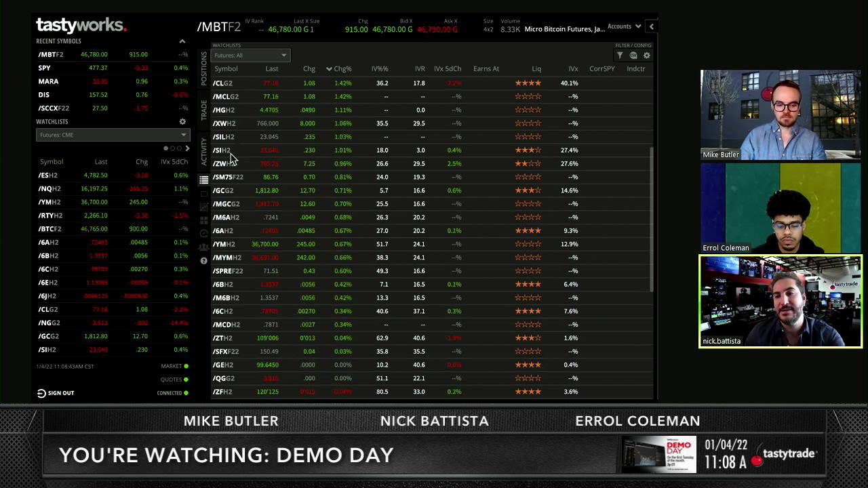This screenshot has width=868, height=488.
Task: Open the chart icon in the vertical strip
Action: [203, 207]
